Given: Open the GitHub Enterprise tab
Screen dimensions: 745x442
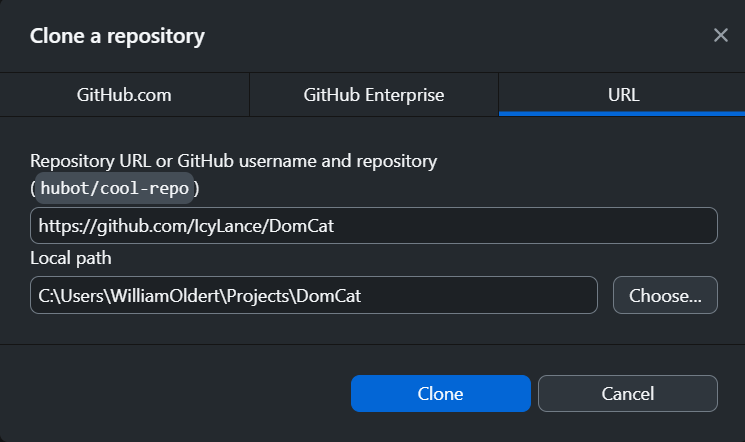Looking at the screenshot, I should pos(373,96).
